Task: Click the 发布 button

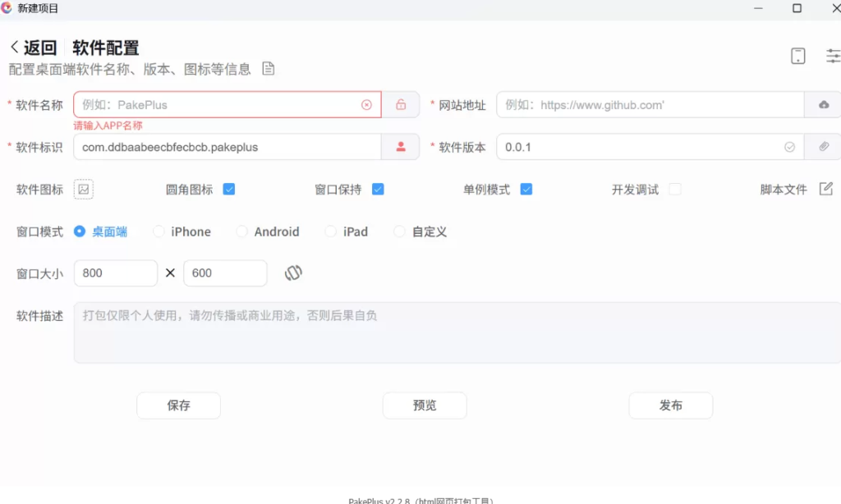Action: click(x=671, y=405)
